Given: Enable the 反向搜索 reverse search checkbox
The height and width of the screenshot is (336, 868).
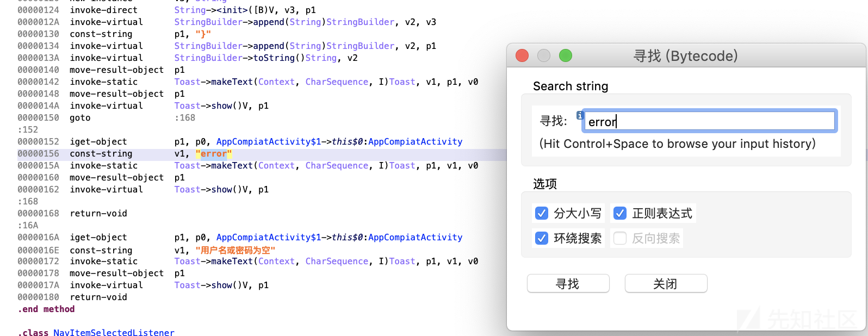Looking at the screenshot, I should pos(620,238).
